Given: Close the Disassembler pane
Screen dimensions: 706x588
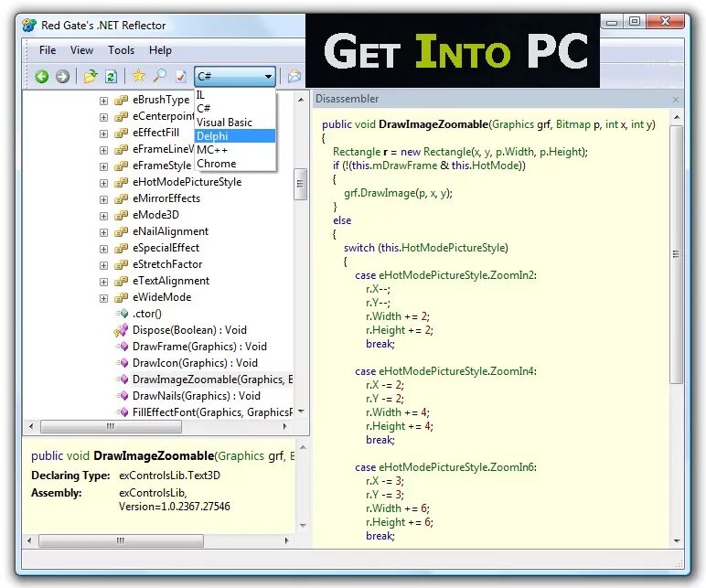Looking at the screenshot, I should tap(676, 100).
